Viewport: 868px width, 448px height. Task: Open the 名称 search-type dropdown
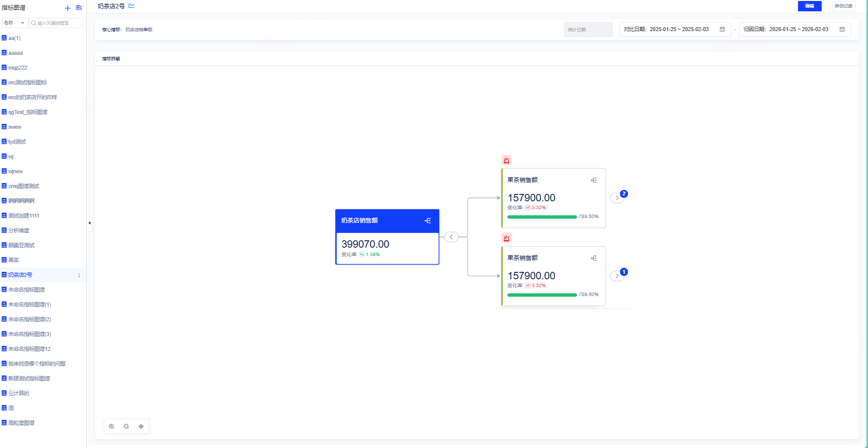[x=15, y=23]
